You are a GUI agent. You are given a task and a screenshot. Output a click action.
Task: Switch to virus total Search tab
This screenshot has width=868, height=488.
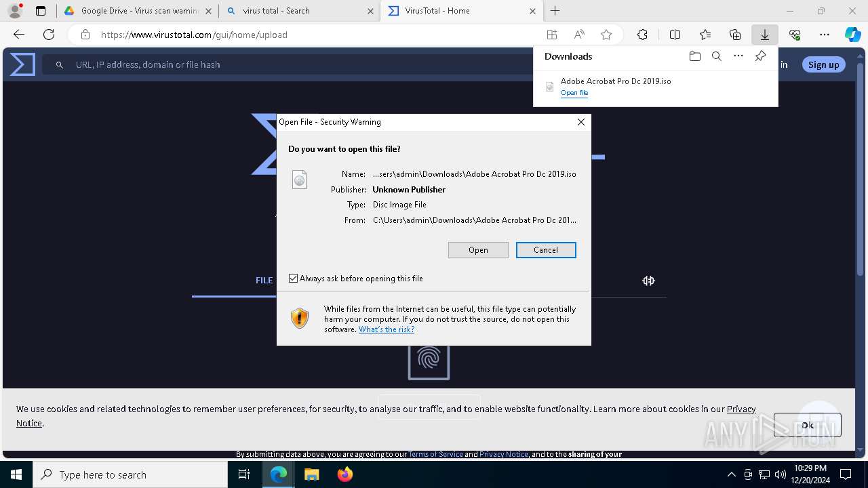click(x=300, y=11)
